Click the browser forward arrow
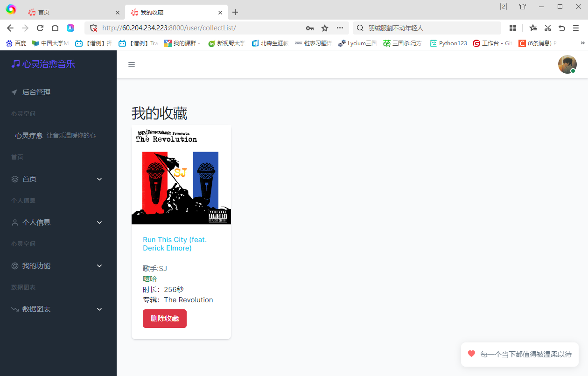588x376 pixels. click(25, 28)
